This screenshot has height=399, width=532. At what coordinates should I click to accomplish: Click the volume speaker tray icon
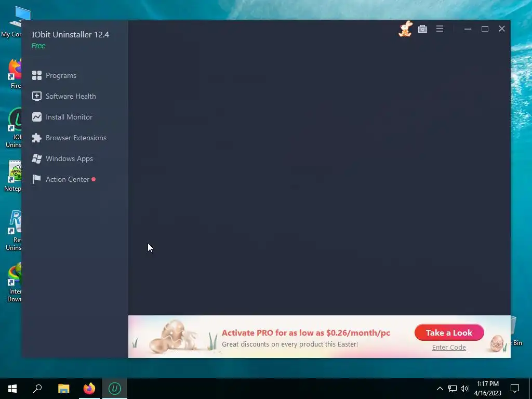464,389
